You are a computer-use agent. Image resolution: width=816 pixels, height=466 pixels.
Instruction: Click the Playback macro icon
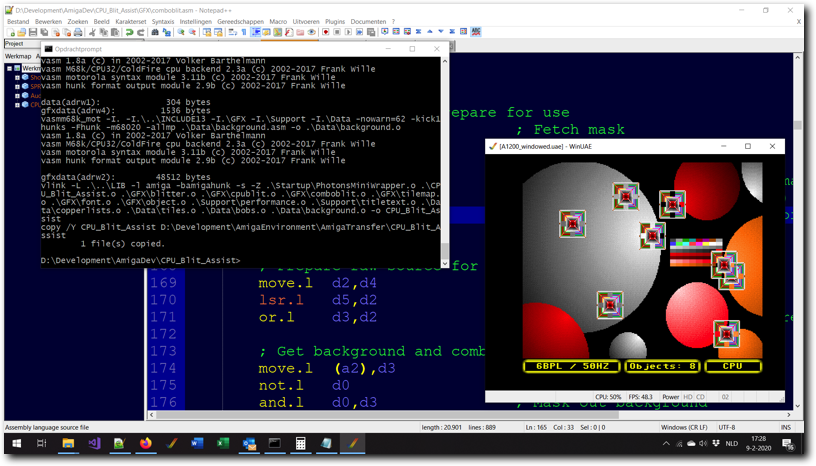(x=349, y=32)
